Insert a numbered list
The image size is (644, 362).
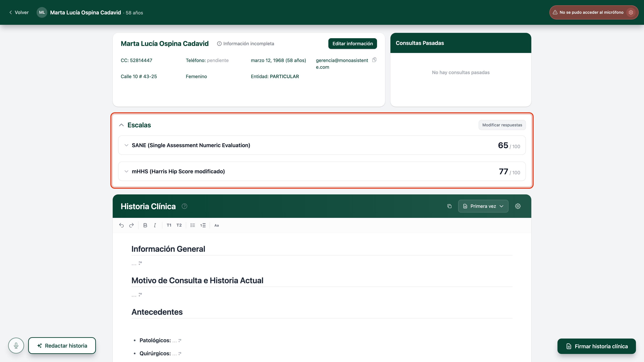coord(203,225)
